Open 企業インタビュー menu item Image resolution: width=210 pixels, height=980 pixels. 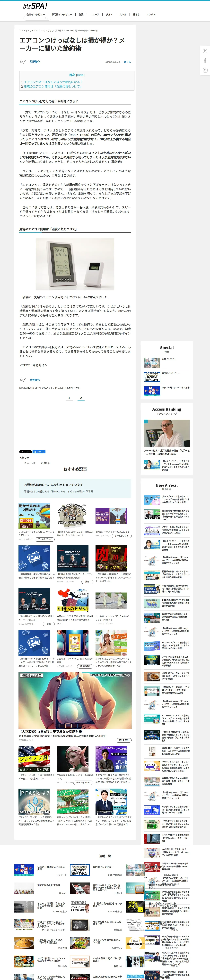click(35, 15)
